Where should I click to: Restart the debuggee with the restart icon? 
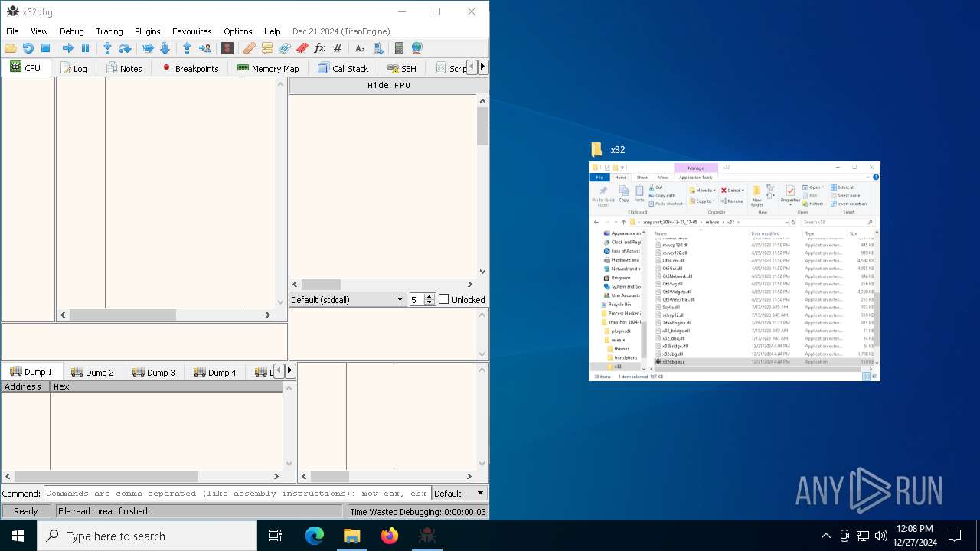click(28, 48)
